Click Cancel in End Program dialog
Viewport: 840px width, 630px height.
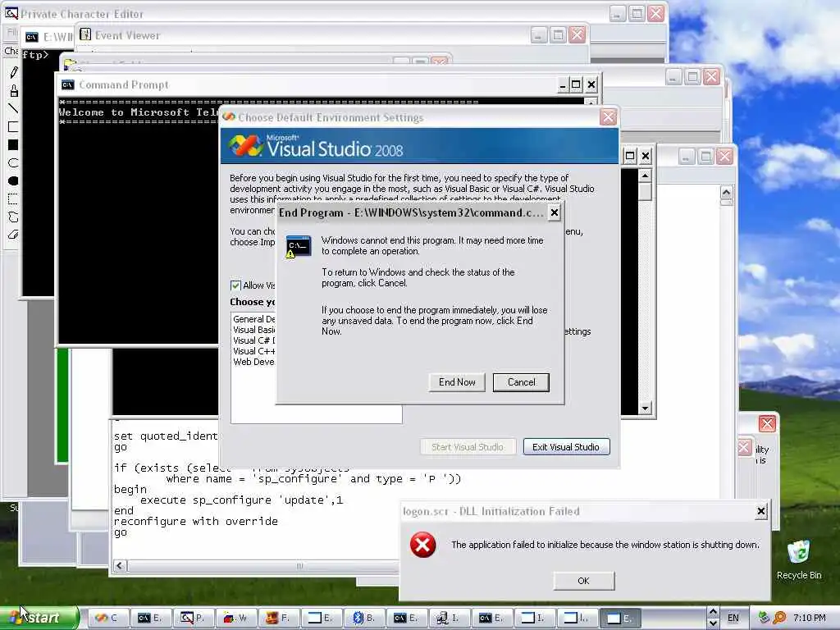tap(521, 382)
